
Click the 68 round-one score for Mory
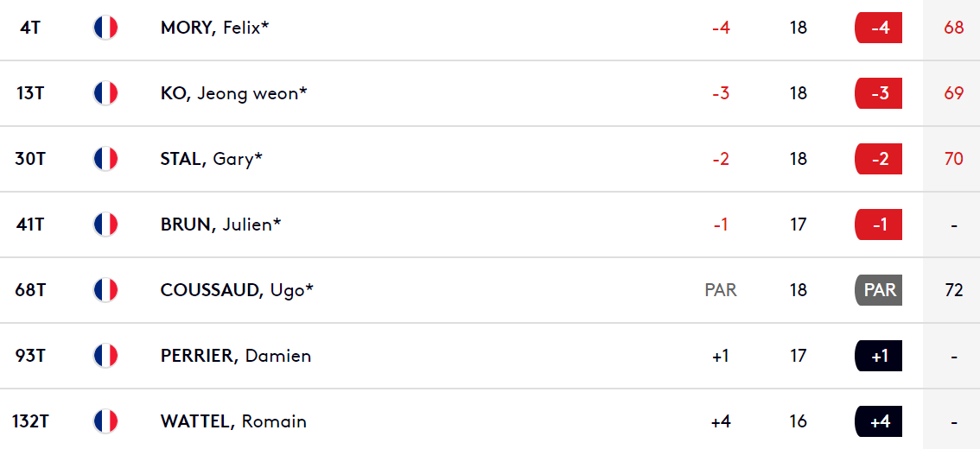[x=954, y=28]
